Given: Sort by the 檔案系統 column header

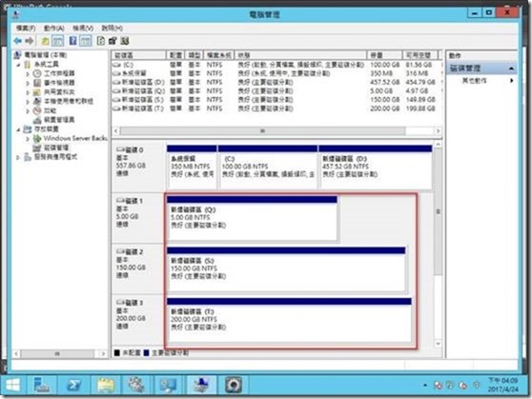Looking at the screenshot, I should [219, 55].
